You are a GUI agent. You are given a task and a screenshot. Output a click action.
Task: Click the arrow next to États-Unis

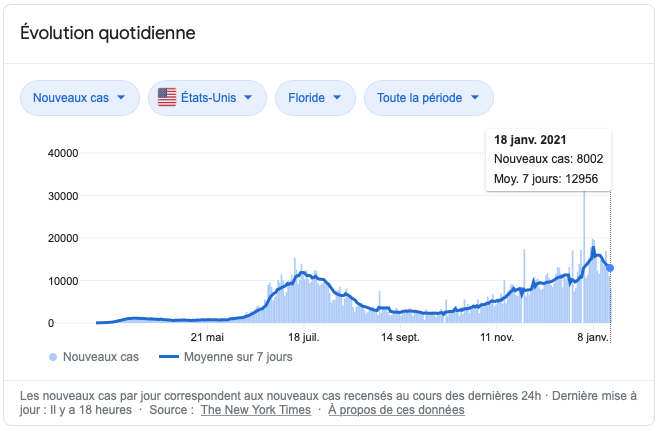click(x=248, y=98)
